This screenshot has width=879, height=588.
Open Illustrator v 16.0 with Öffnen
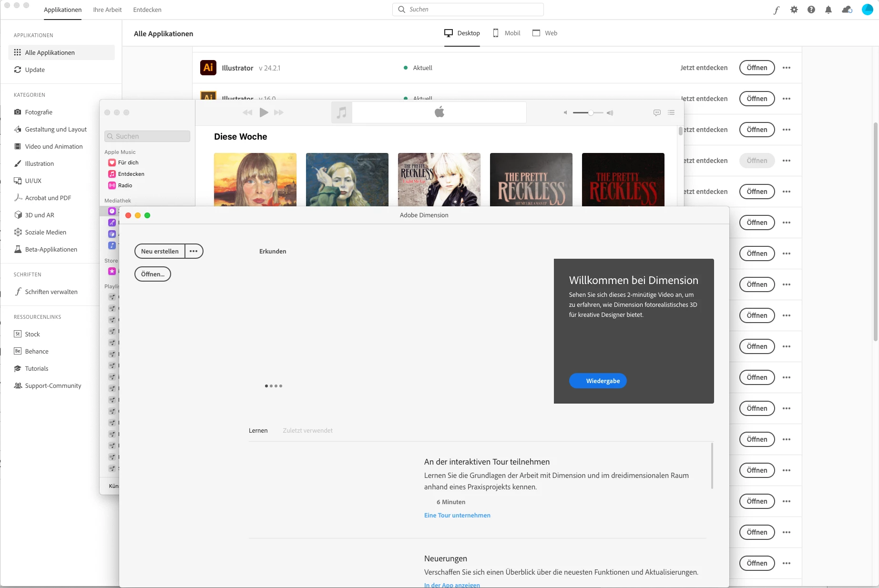[x=757, y=99]
